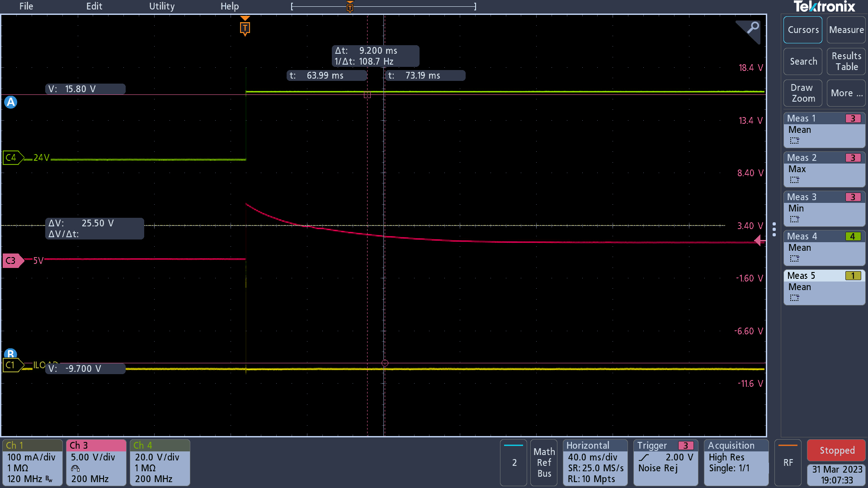The width and height of the screenshot is (868, 488).
Task: Select the C1 channel handle
Action: point(13,365)
